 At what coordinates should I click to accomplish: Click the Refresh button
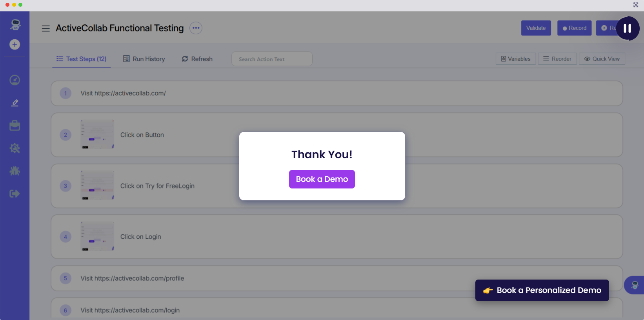[x=197, y=59]
